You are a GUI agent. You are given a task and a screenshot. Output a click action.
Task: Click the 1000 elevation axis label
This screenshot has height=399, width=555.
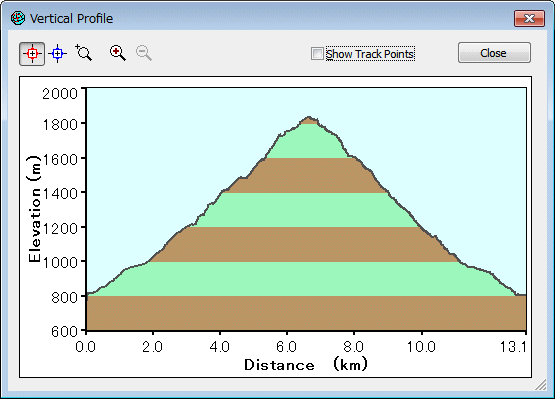(60, 263)
